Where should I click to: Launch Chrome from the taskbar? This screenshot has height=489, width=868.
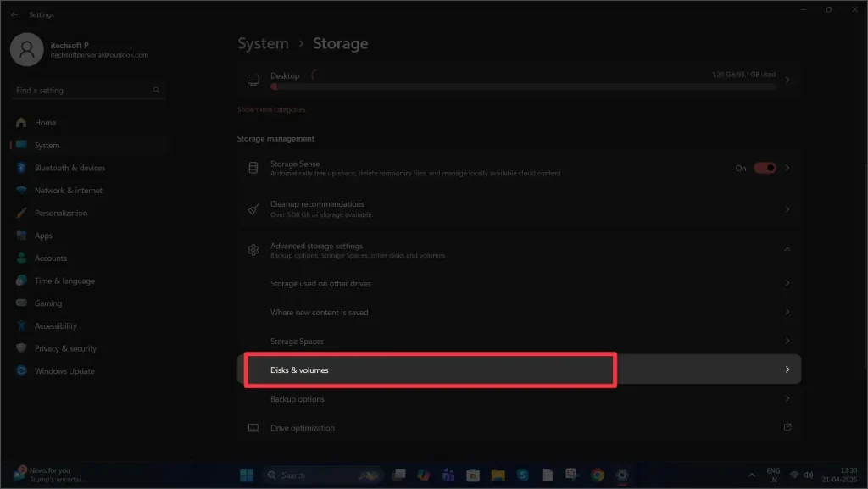pos(598,475)
